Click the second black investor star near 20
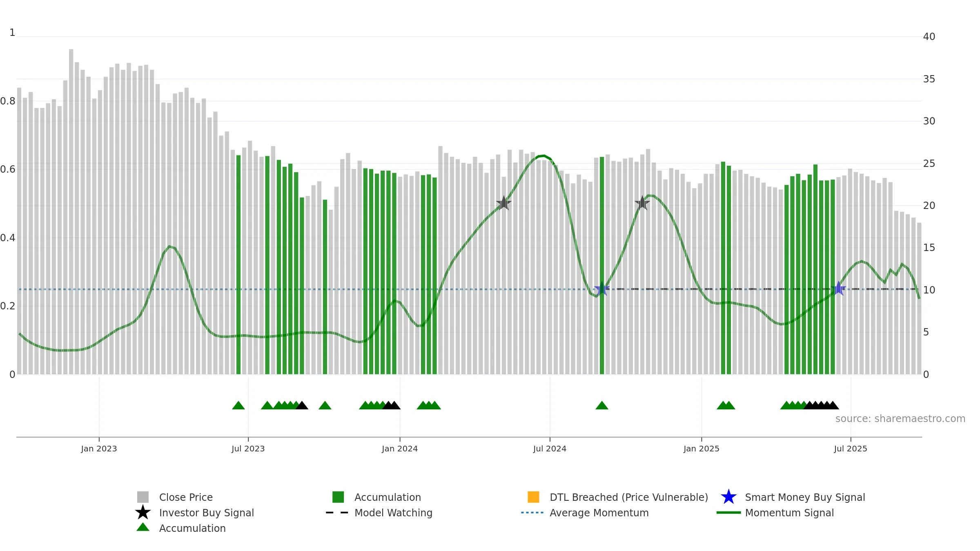 pyautogui.click(x=642, y=203)
